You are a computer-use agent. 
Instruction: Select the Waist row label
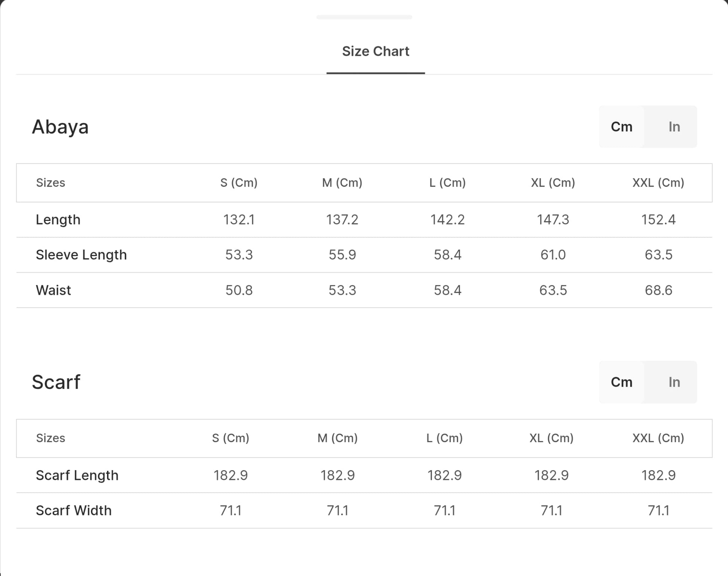pos(53,290)
